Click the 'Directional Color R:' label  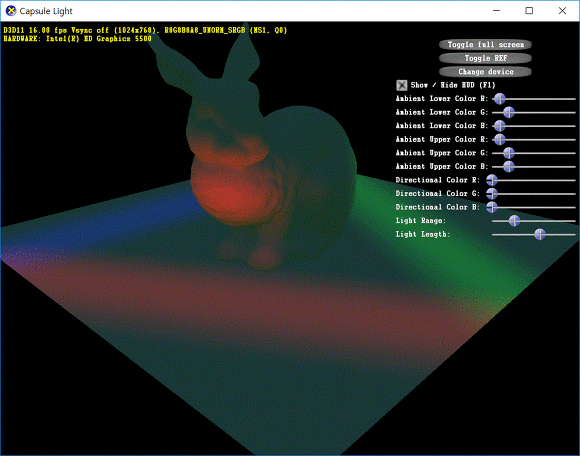[x=437, y=180]
